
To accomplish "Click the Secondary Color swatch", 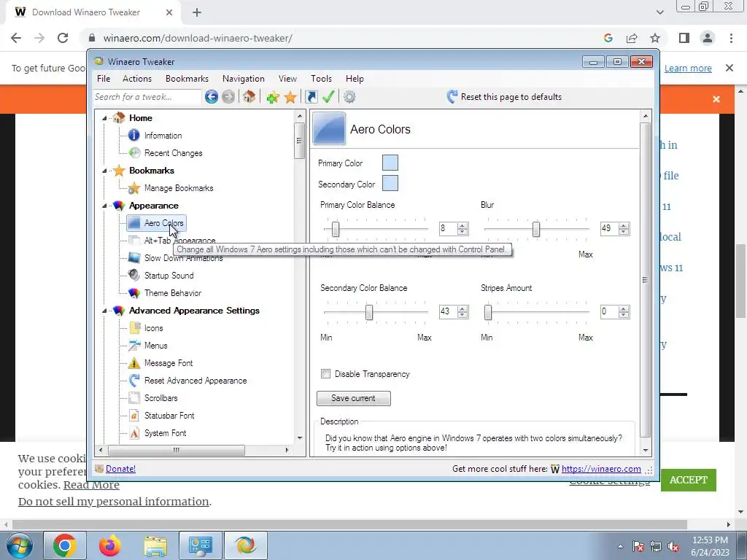I will pyautogui.click(x=390, y=183).
